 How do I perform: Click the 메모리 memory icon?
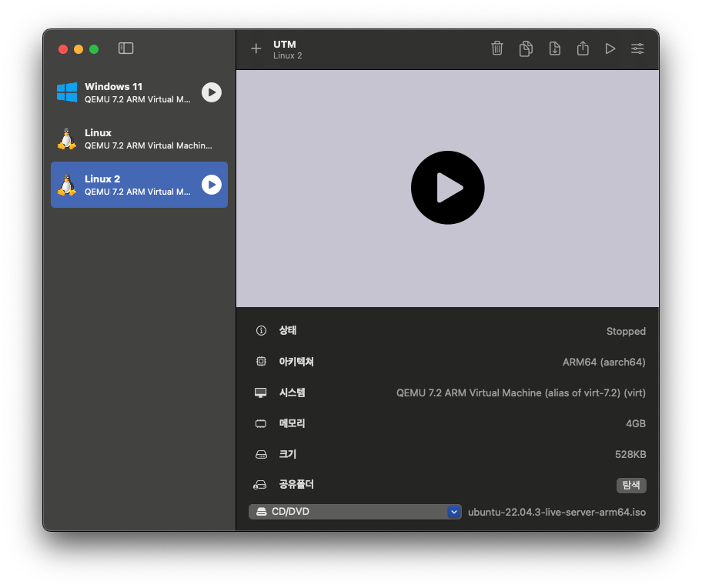point(261,423)
